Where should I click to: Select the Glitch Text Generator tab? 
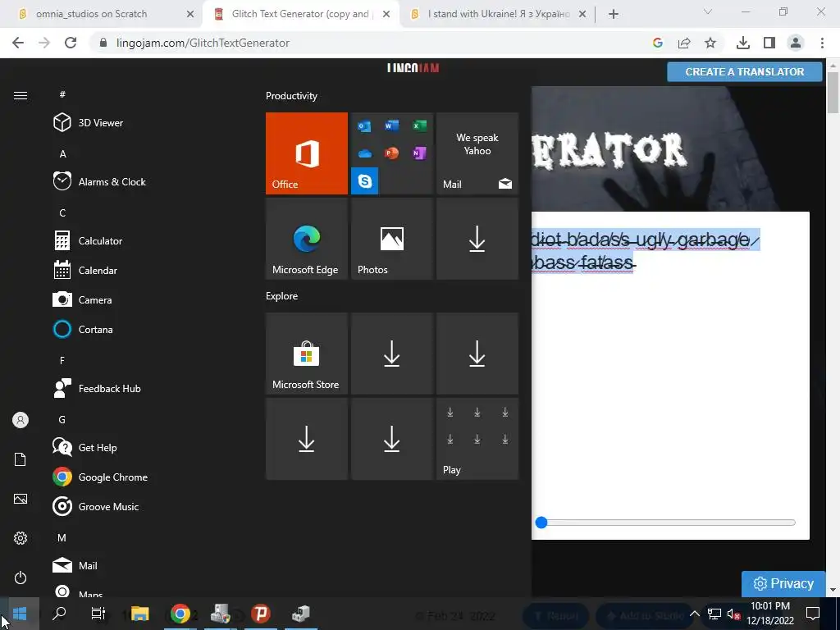(300, 14)
